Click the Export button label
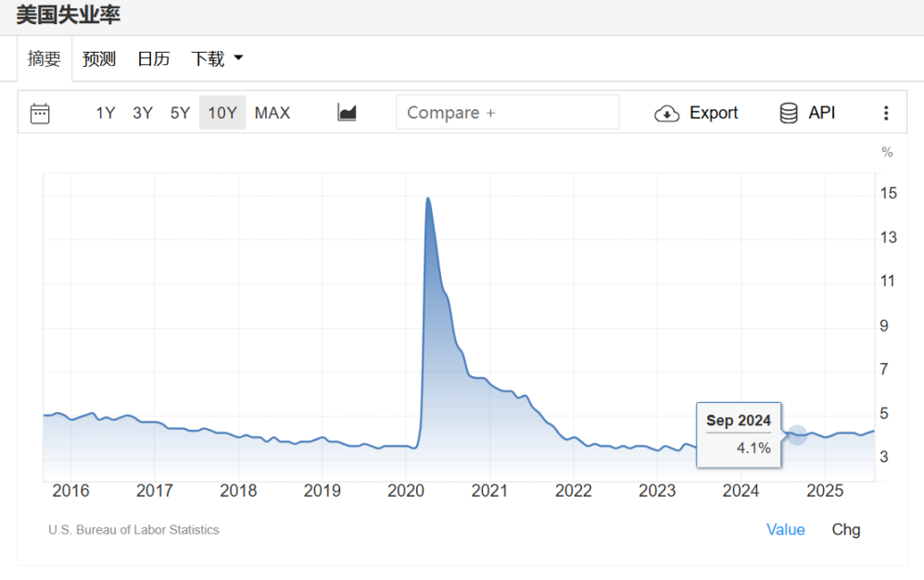This screenshot has height=580, width=924. (x=714, y=113)
